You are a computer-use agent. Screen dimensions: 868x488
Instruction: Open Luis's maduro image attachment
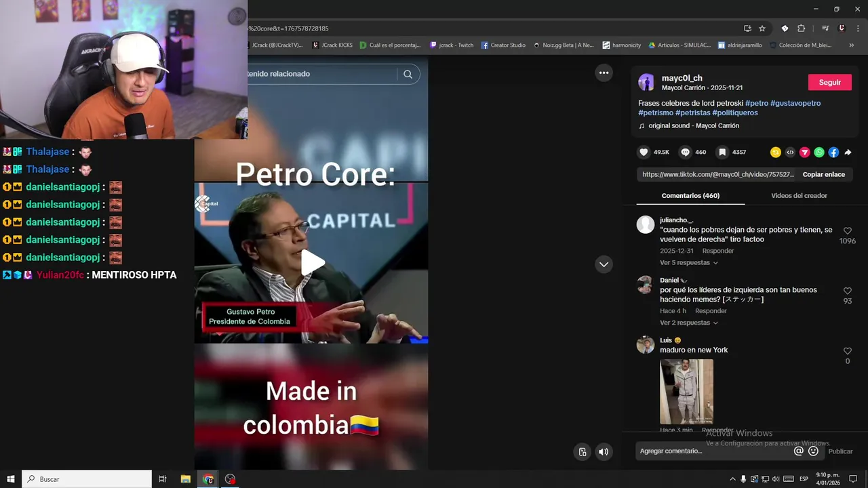pos(686,392)
